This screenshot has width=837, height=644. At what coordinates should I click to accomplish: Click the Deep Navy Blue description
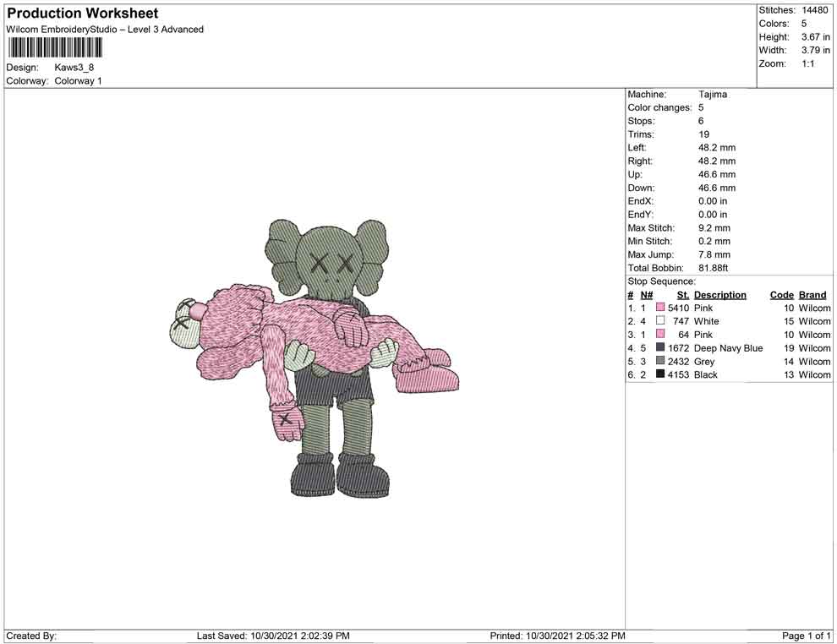tap(728, 348)
